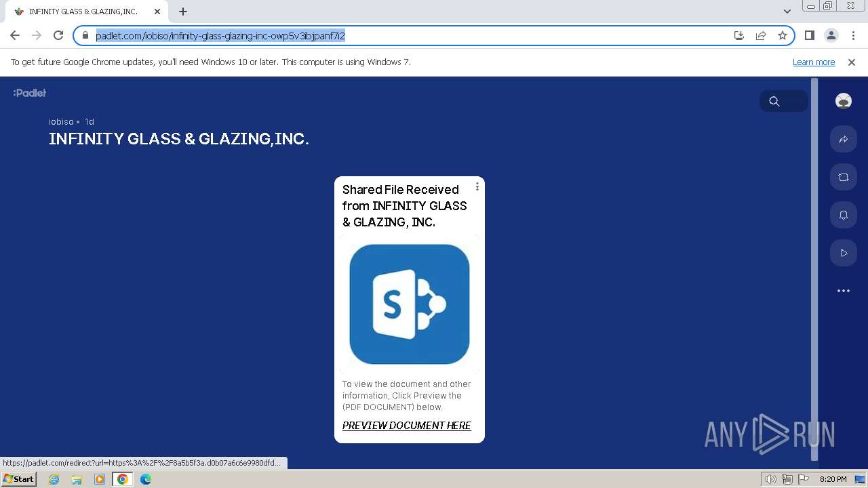Click the remake padlet icon
Screen dimensions: 868x488
[x=844, y=177]
